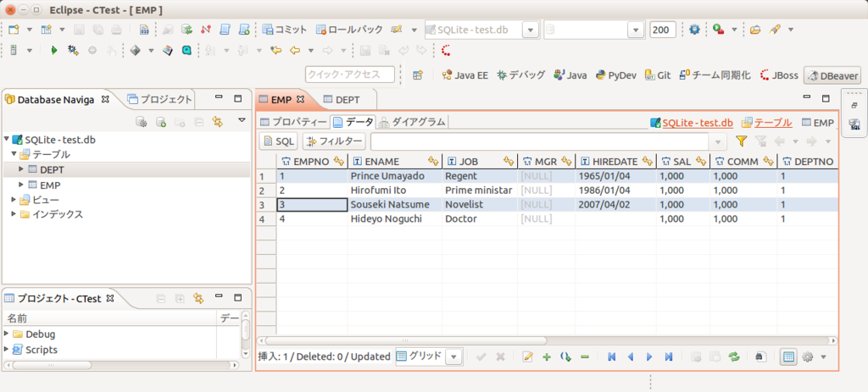
Task: Click the green add row plus icon
Action: (x=547, y=356)
